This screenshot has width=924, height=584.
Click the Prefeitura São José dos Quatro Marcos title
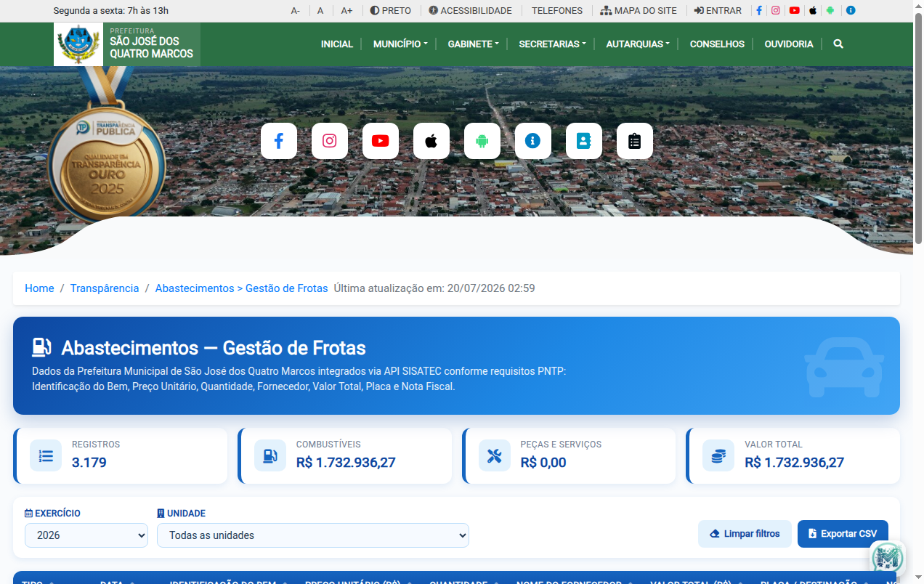tap(151, 44)
